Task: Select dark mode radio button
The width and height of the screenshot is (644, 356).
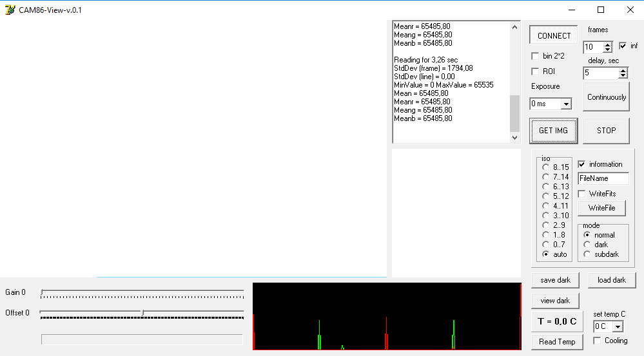Action: click(587, 245)
